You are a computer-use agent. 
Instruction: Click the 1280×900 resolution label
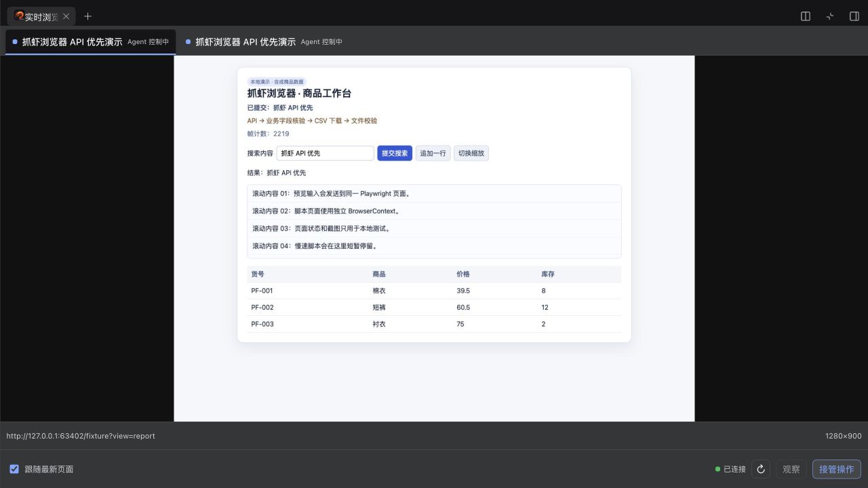pos(844,436)
